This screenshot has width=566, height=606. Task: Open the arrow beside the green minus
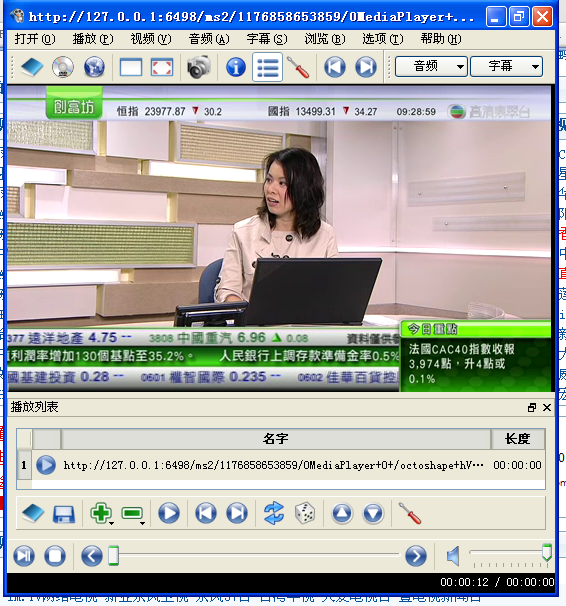pyautogui.click(x=143, y=523)
